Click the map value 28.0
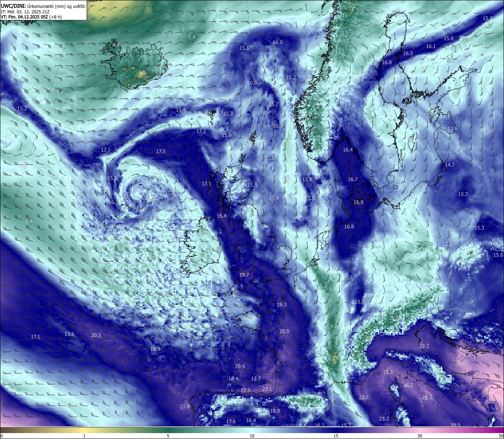The height and width of the screenshot is (439, 504). click(x=427, y=397)
